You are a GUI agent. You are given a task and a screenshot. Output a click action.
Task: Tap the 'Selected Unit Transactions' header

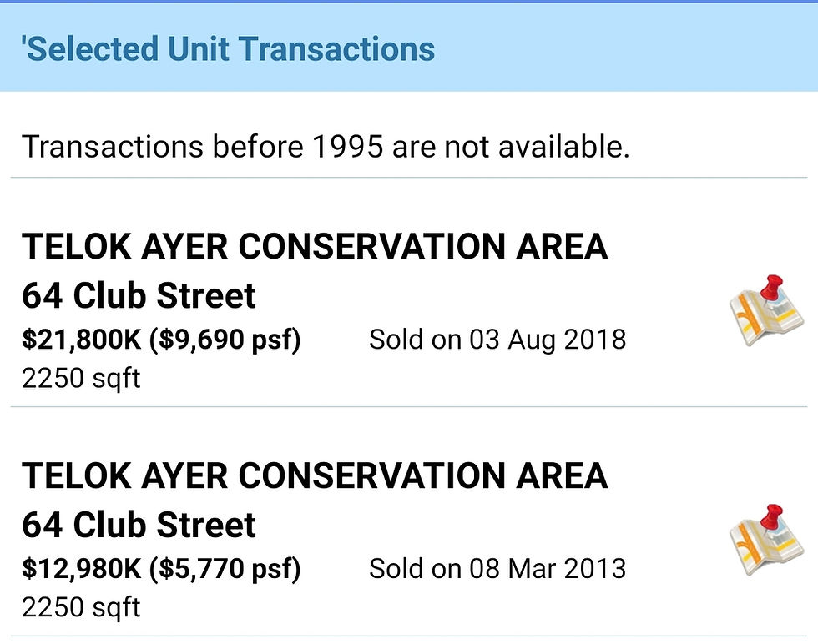pos(228,49)
